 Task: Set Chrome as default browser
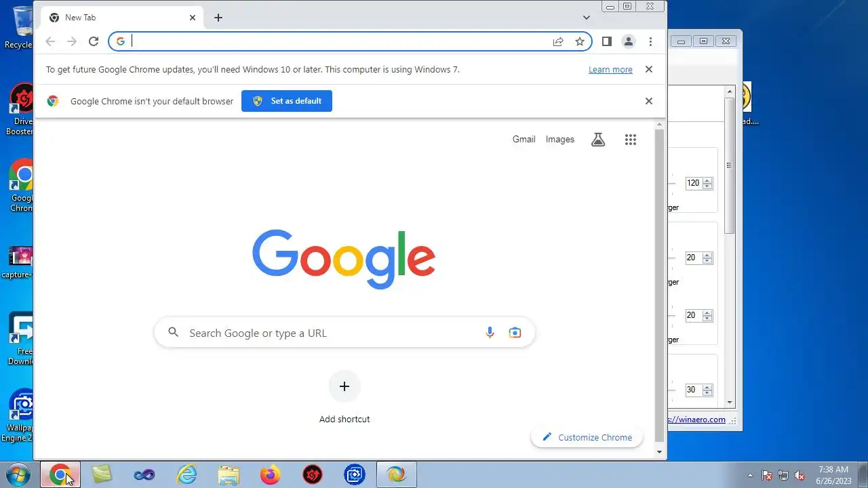(x=287, y=101)
